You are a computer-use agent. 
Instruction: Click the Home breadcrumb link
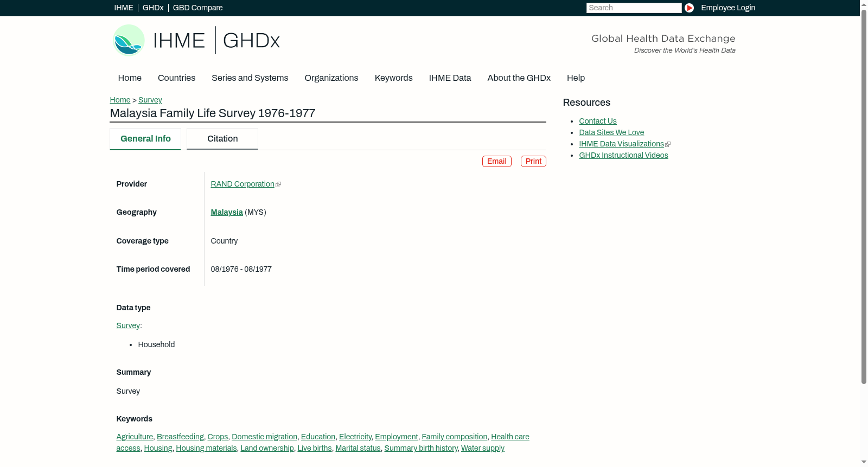pos(120,100)
